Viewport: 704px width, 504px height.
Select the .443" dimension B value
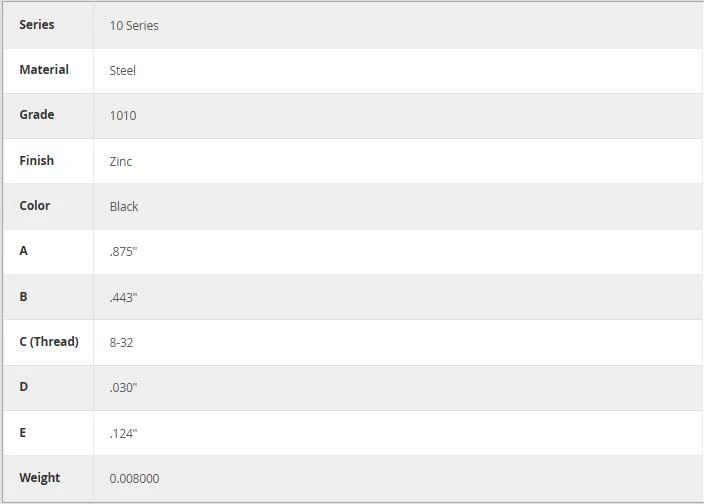pyautogui.click(x=123, y=298)
